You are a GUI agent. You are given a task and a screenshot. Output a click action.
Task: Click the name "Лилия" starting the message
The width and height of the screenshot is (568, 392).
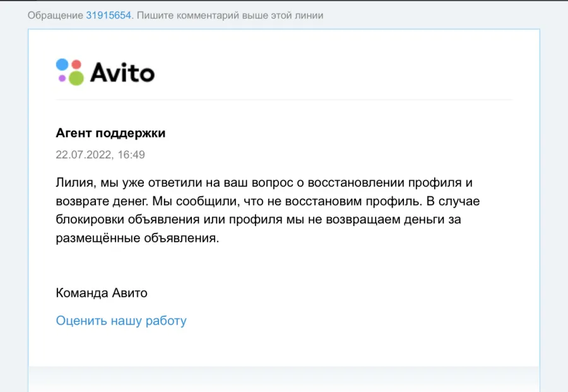tap(75, 182)
